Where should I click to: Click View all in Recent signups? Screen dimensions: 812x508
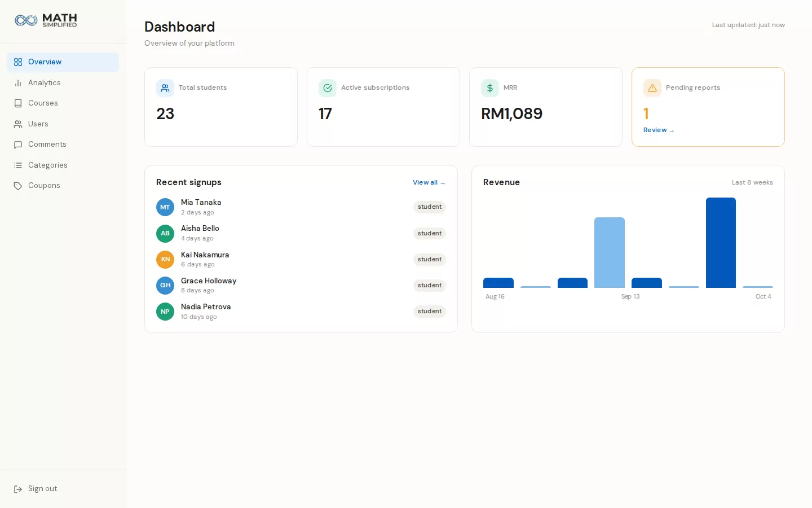429,182
